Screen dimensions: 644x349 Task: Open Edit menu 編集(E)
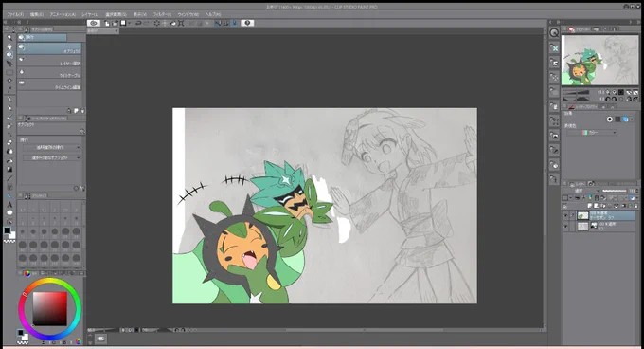(x=37, y=14)
